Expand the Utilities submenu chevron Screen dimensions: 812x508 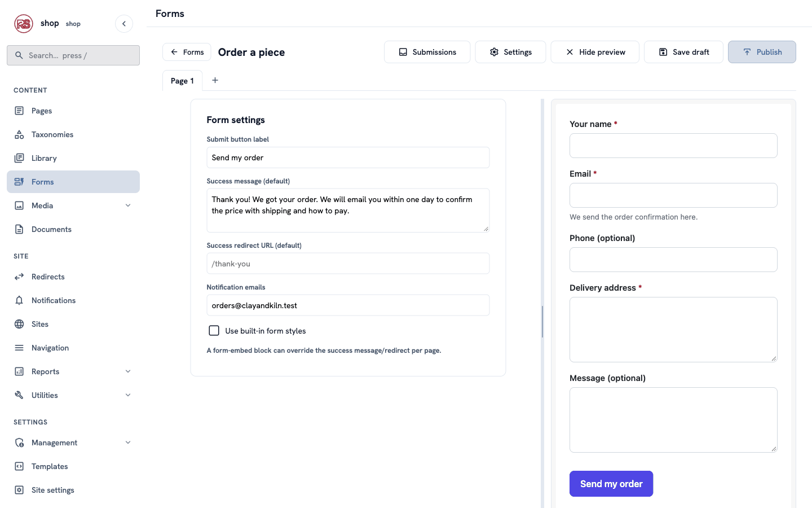128,395
